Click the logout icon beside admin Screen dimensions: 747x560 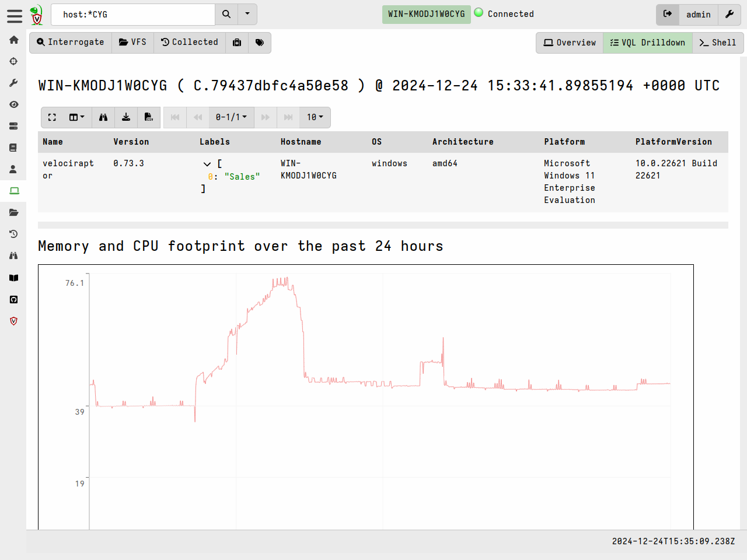[668, 14]
